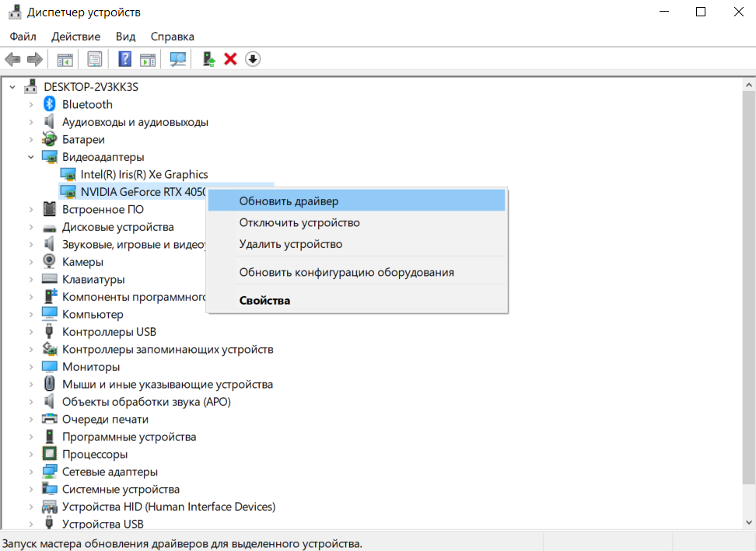Expand the Bluetooth category
Viewport: 756px width, 551px height.
31,104
